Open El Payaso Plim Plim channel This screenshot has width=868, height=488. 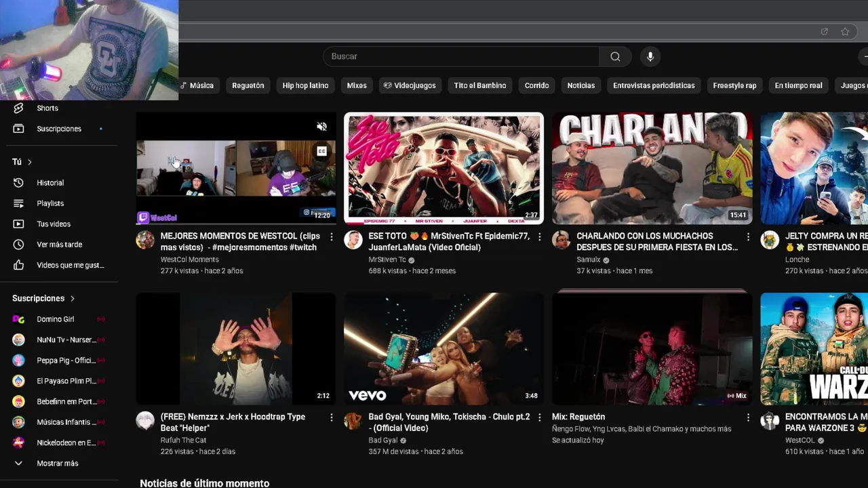click(59, 381)
